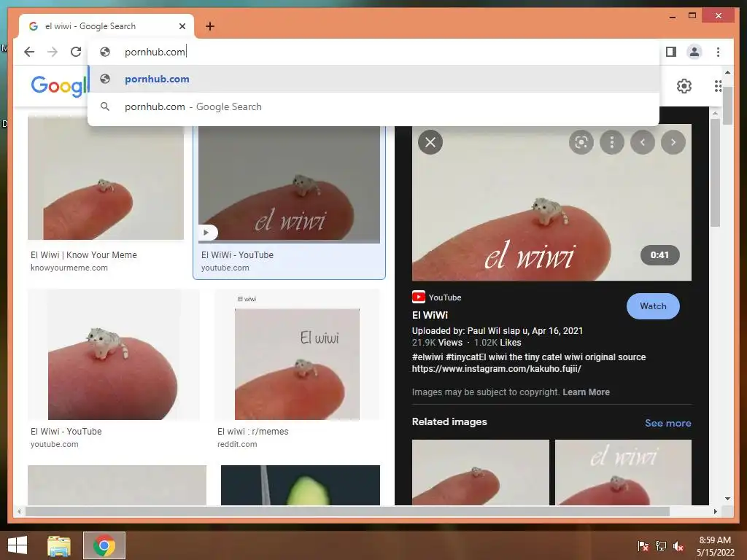Viewport: 747px width, 560px height.
Task: Go back with the browser back arrow
Action: click(29, 52)
